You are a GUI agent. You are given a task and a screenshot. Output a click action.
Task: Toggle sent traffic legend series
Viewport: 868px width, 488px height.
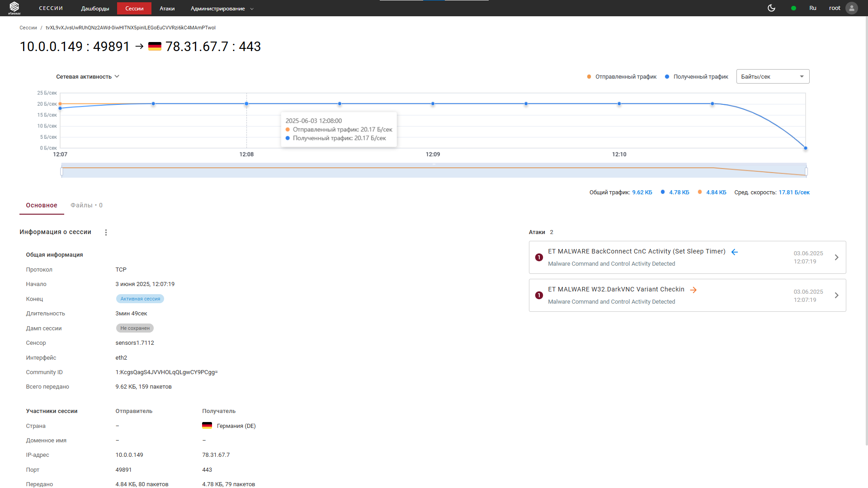[622, 77]
